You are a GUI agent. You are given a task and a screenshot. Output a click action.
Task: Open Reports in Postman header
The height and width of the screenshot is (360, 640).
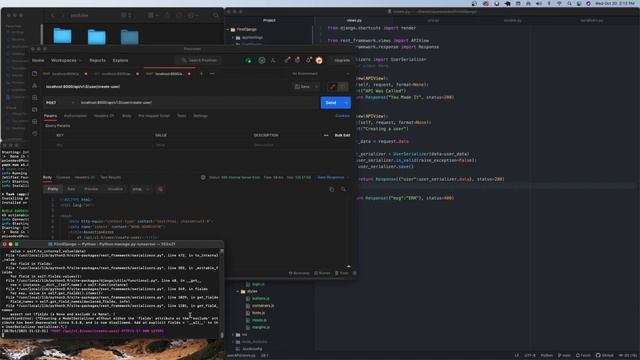(x=97, y=60)
